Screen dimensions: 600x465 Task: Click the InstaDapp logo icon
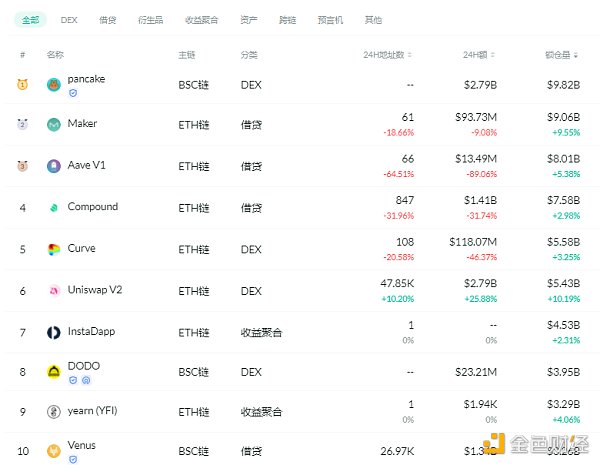click(54, 332)
